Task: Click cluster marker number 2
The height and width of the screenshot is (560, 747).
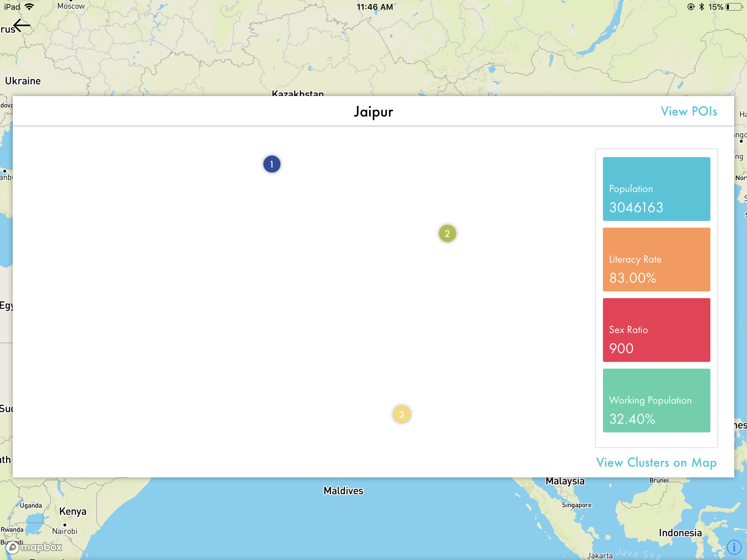Action: (448, 234)
